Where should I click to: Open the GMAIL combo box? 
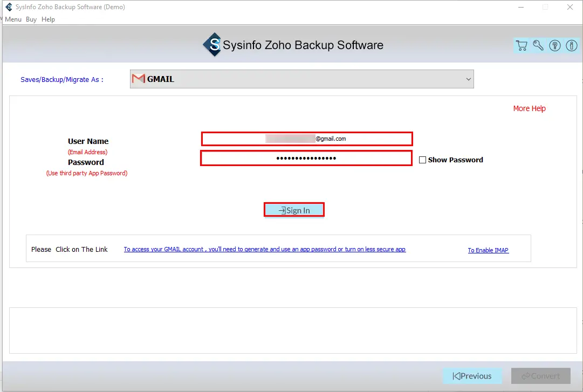pyautogui.click(x=301, y=79)
